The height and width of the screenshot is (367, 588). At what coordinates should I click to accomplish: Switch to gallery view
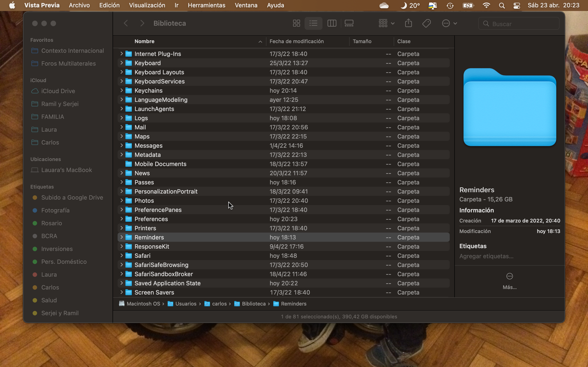pyautogui.click(x=349, y=23)
